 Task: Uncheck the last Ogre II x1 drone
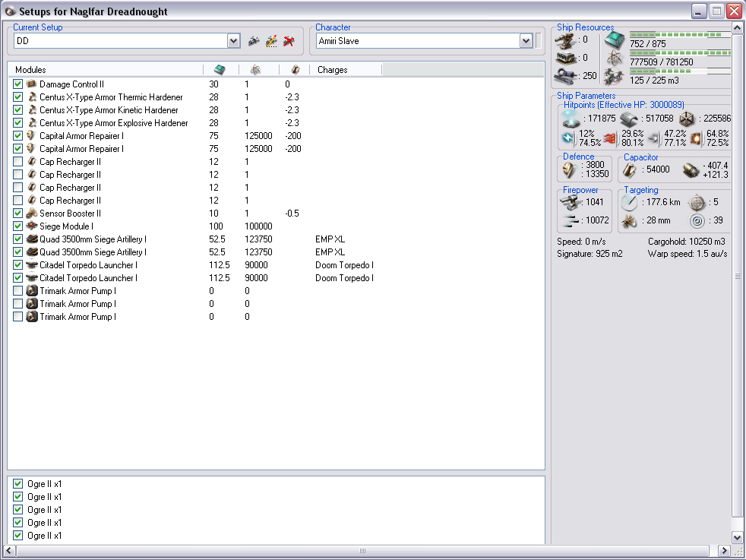[18, 535]
